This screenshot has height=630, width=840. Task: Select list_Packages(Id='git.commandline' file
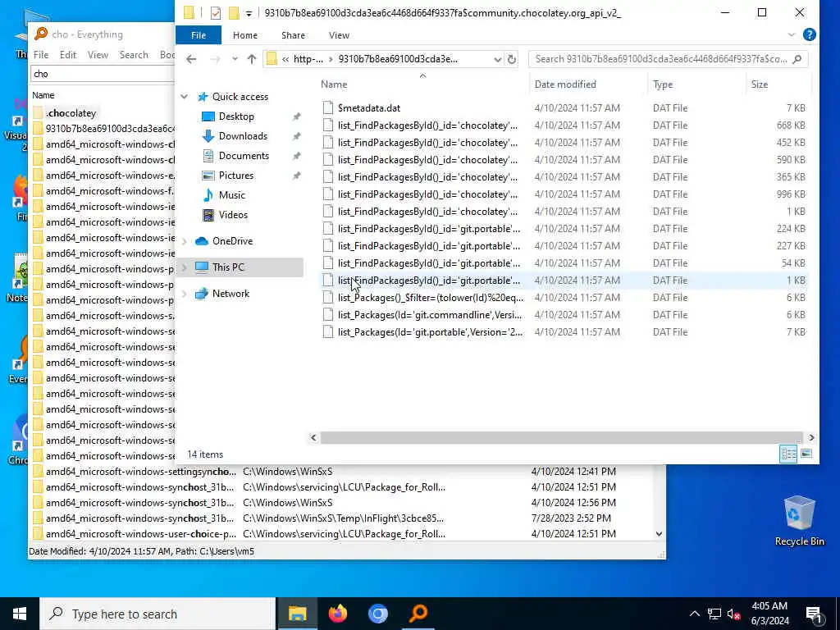tap(422, 315)
